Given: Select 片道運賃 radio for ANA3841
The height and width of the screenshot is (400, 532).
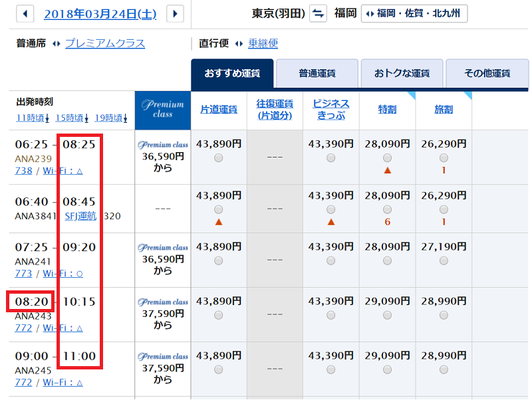Looking at the screenshot, I should [219, 209].
